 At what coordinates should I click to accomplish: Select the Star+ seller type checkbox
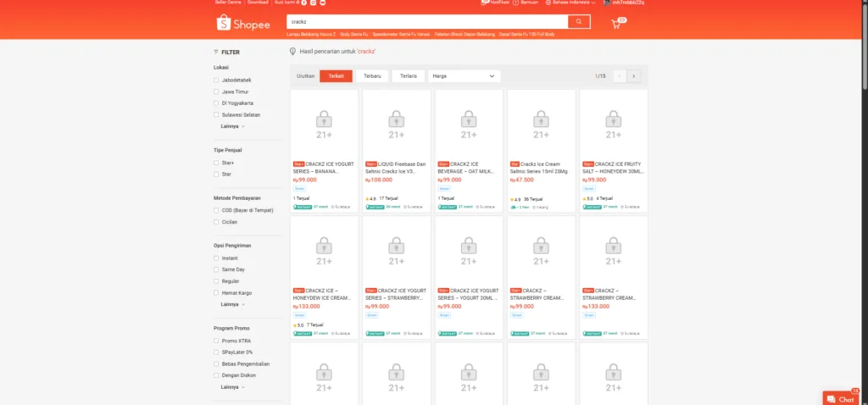tap(216, 163)
